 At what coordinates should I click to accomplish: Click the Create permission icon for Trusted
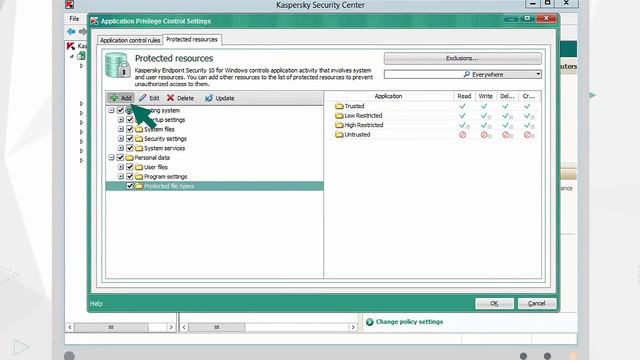(527, 106)
